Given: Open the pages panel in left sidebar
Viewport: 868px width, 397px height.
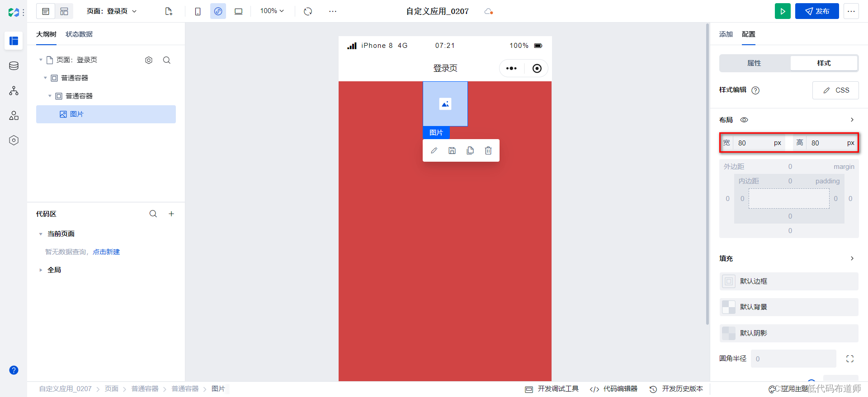Looking at the screenshot, I should click(x=14, y=41).
